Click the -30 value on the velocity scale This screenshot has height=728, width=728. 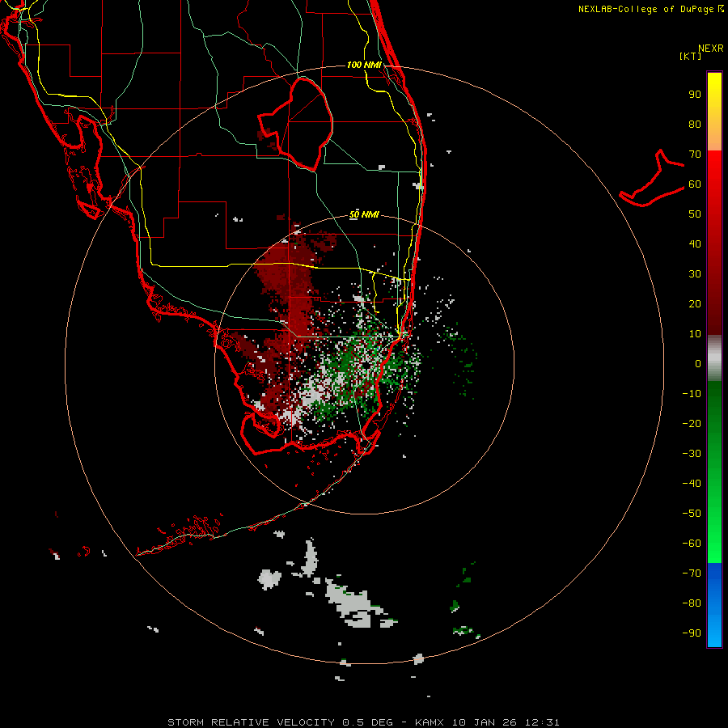(692, 454)
